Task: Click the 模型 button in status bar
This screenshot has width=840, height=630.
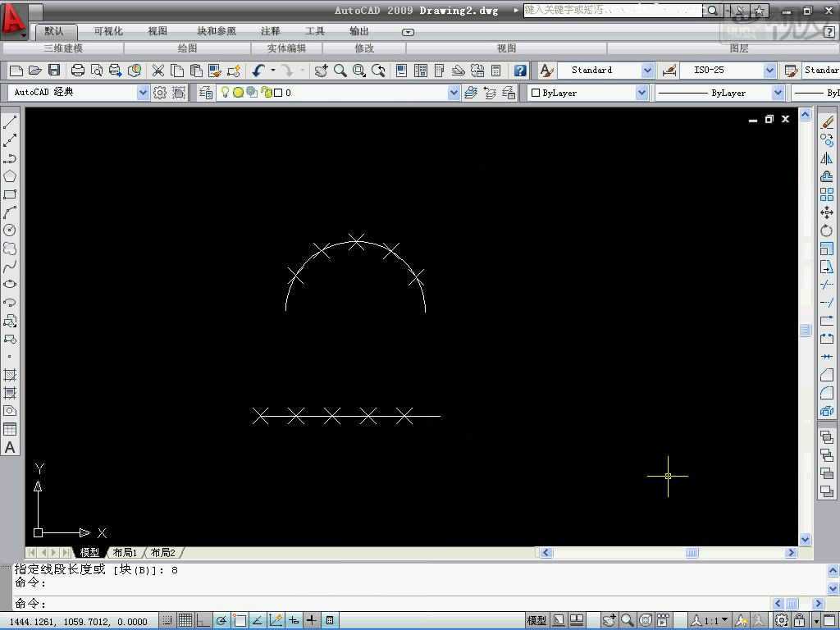Action: pos(536,620)
